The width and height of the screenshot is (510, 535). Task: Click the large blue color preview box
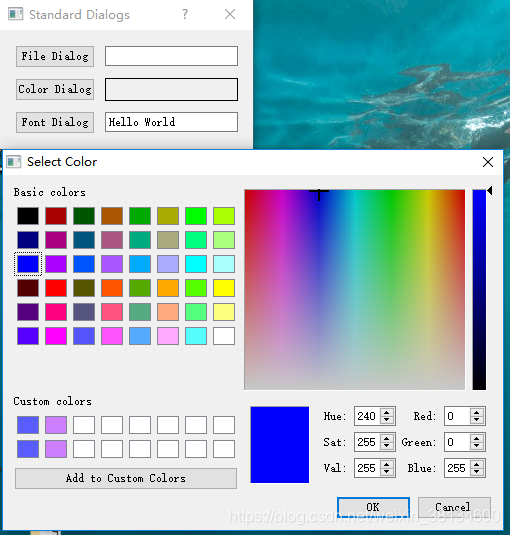[280, 445]
